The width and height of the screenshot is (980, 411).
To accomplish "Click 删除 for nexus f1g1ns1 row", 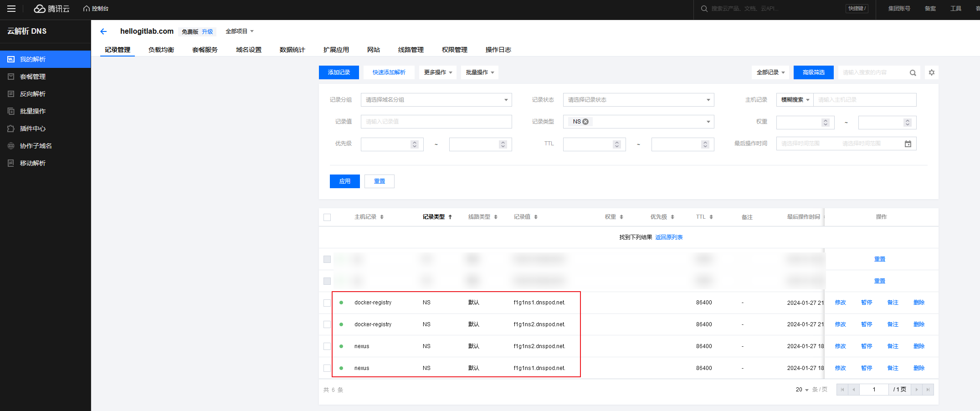I will (919, 368).
